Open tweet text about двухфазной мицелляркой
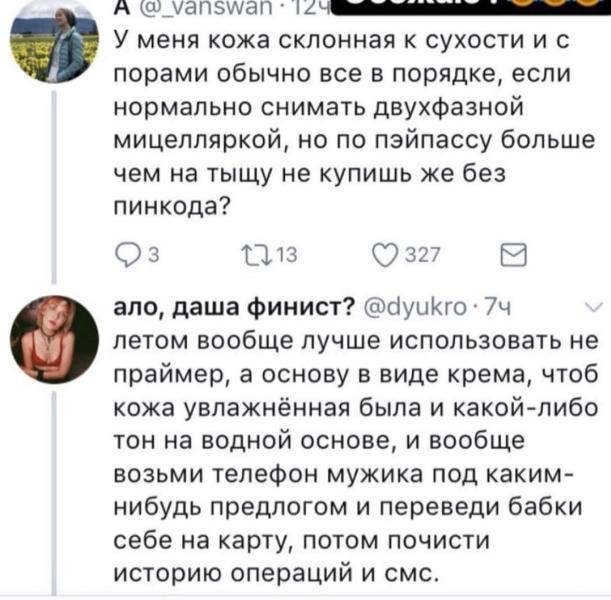The image size is (611, 600). point(354,123)
